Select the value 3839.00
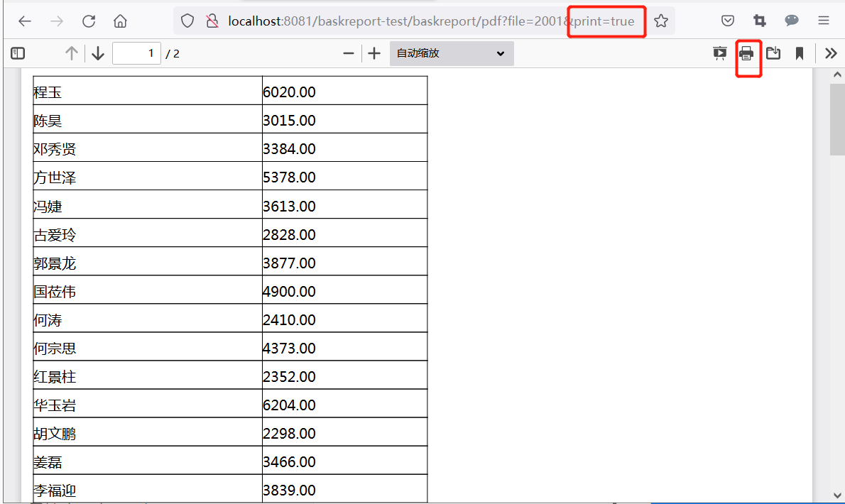This screenshot has height=504, width=845. [x=290, y=491]
